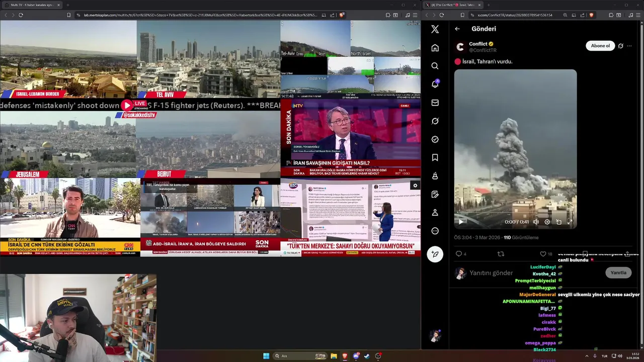Show hidden system tray icons
The height and width of the screenshot is (362, 644).
587,356
